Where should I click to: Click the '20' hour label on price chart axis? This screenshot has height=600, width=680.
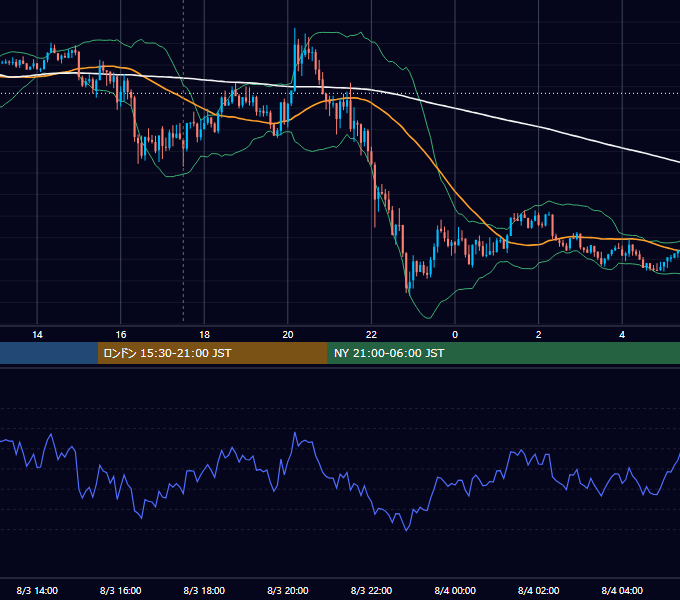[288, 335]
